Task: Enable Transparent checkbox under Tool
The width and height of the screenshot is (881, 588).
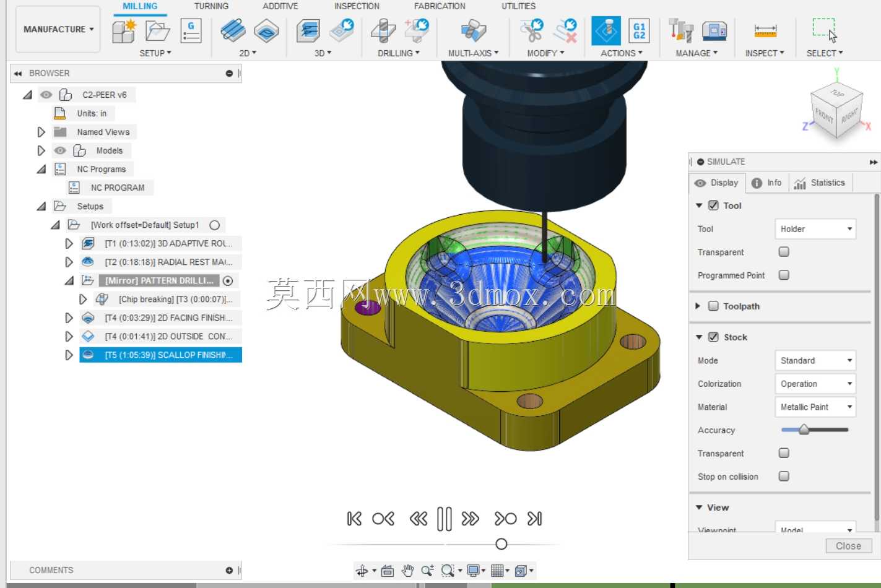Action: (x=784, y=252)
